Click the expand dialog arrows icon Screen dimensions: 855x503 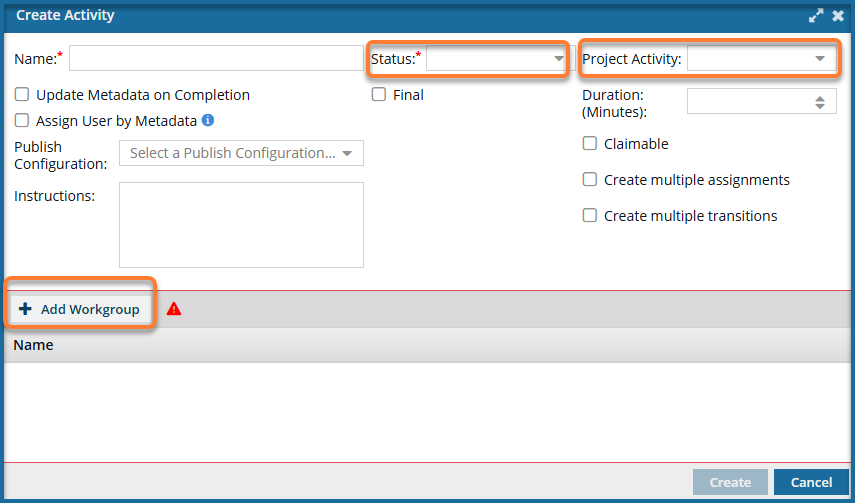point(816,16)
